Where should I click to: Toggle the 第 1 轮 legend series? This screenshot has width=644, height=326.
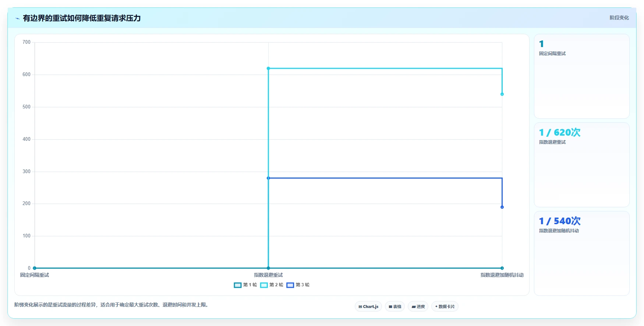[x=245, y=285]
